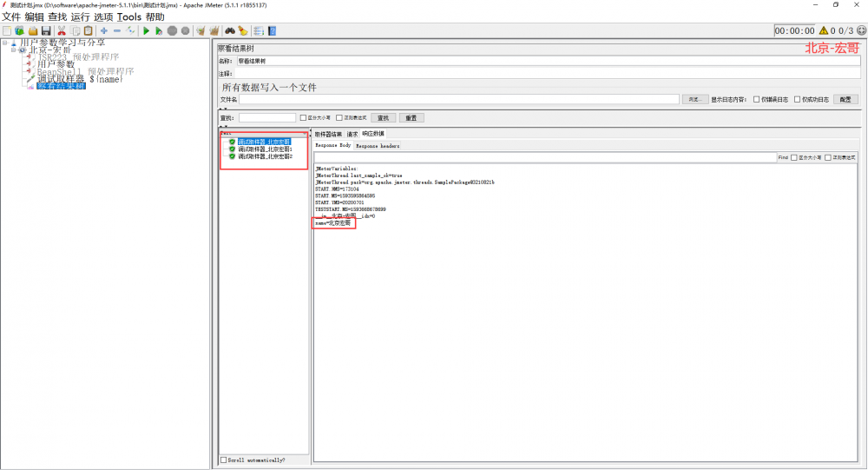Viewport: 868px width, 470px height.
Task: Click the Toggle enable/disable arrows icon
Action: [x=131, y=31]
